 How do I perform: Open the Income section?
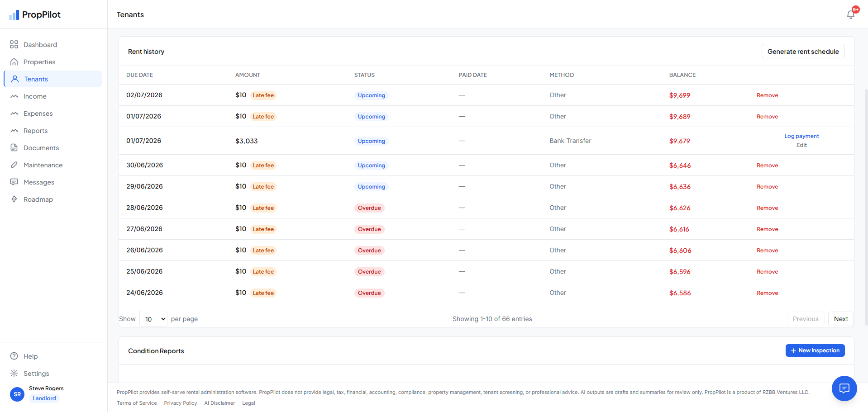coord(52,96)
